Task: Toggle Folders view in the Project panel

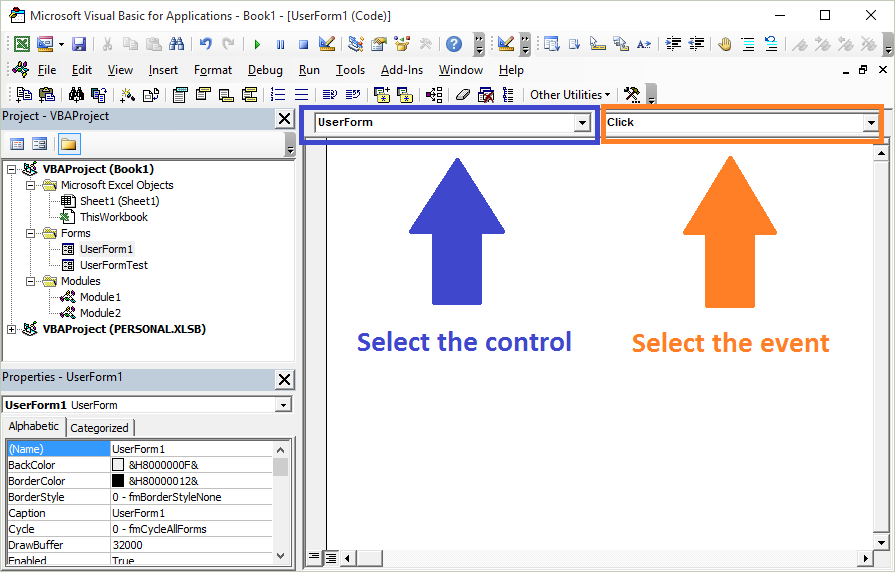Action: pyautogui.click(x=68, y=144)
